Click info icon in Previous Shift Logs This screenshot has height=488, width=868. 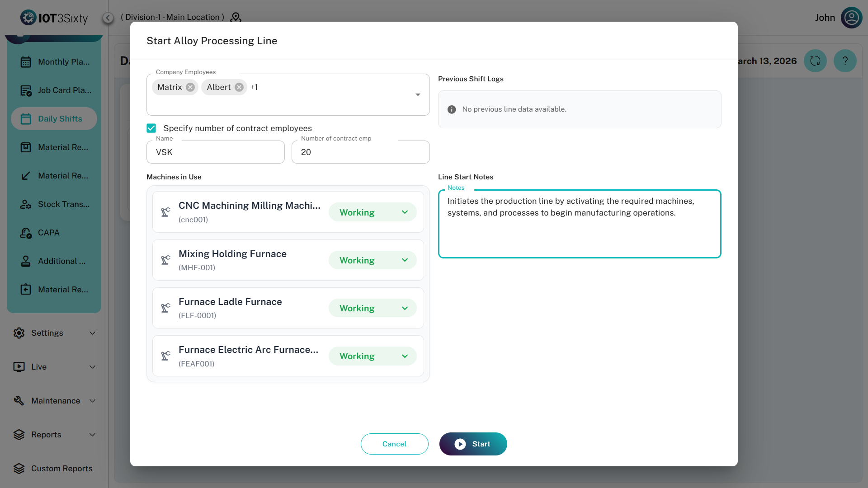451,109
